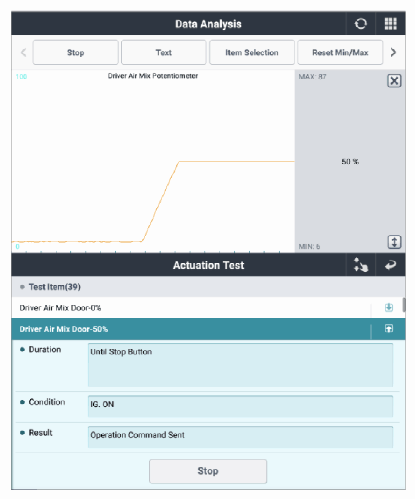Select the Driver Air Mix Door-50% row

pyautogui.click(x=191, y=329)
